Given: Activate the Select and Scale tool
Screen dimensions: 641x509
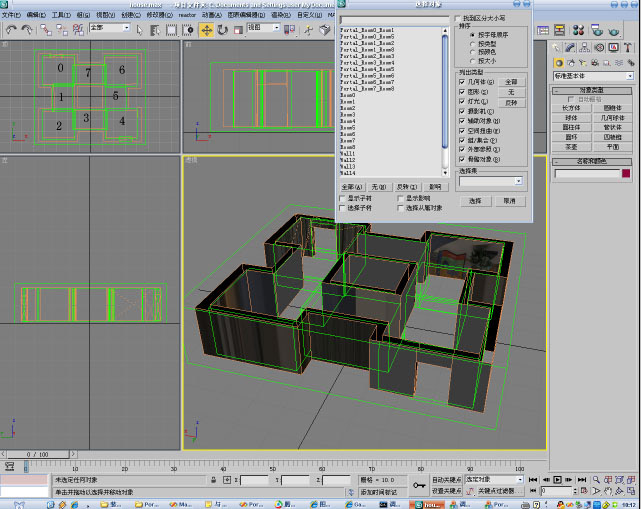Looking at the screenshot, I should coord(238,30).
